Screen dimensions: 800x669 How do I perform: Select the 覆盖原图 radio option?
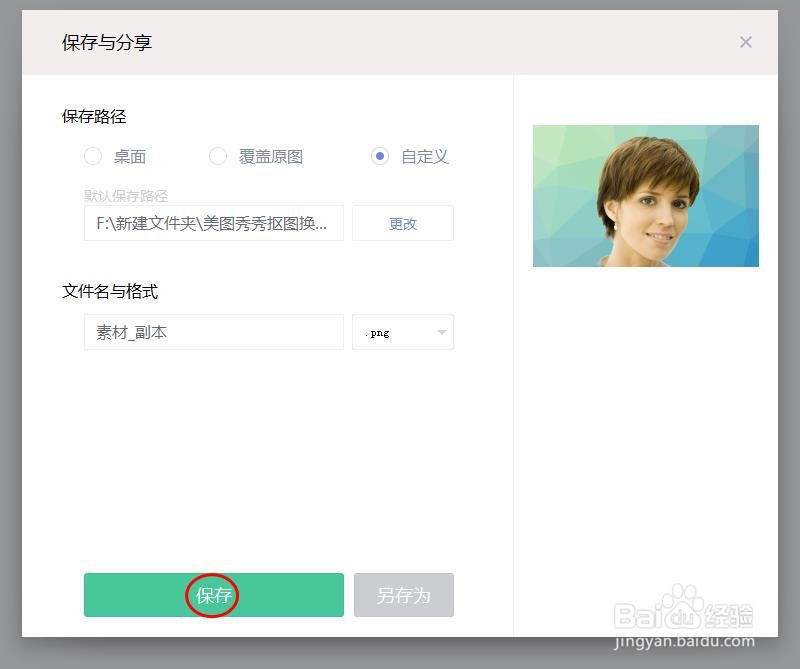218,156
